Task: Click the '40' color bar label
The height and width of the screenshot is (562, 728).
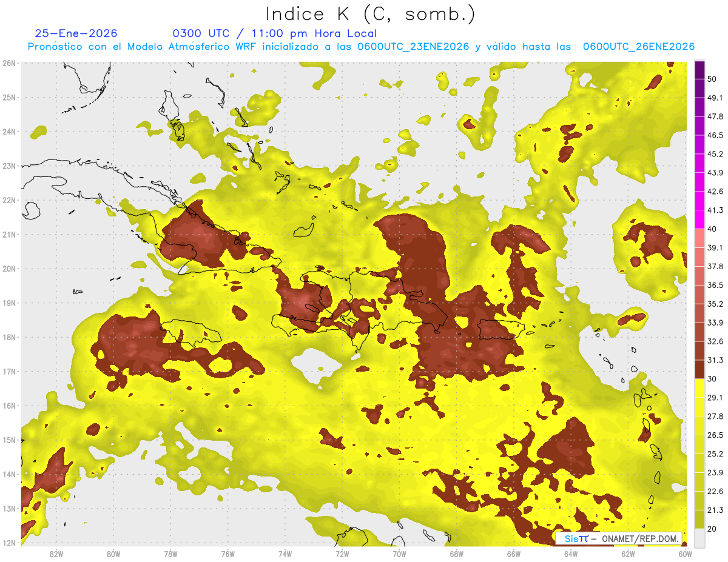Action: pos(712,229)
